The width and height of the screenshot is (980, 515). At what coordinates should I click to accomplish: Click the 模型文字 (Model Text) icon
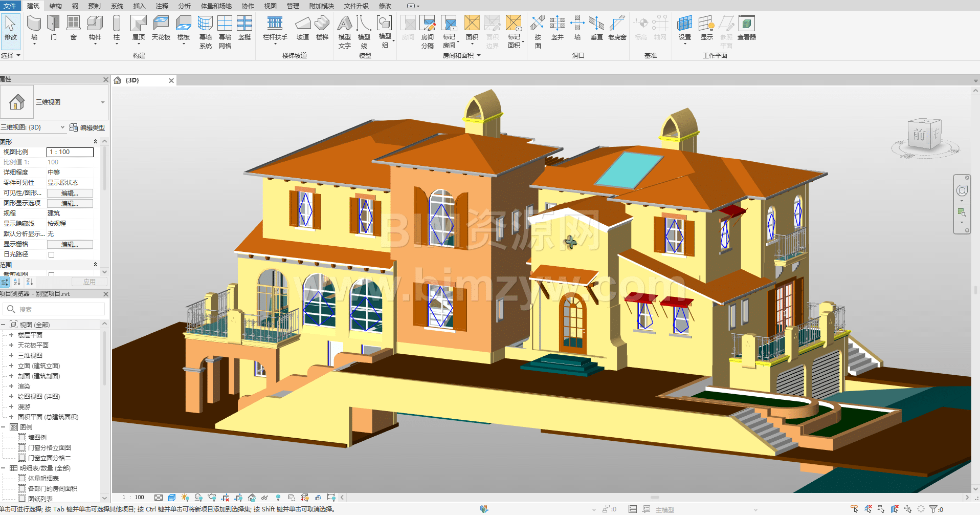[345, 31]
